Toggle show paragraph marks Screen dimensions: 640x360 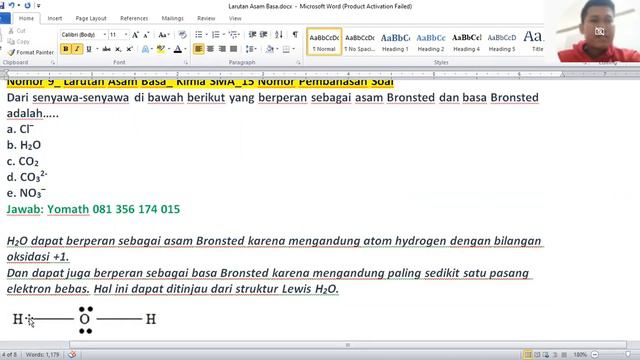click(x=295, y=34)
